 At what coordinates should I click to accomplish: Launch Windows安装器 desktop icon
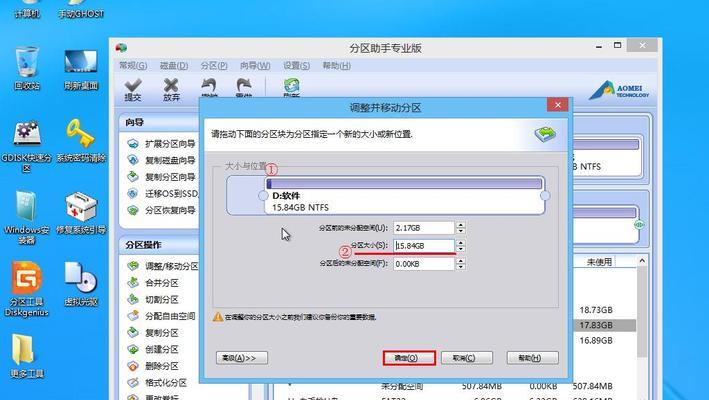point(27,218)
